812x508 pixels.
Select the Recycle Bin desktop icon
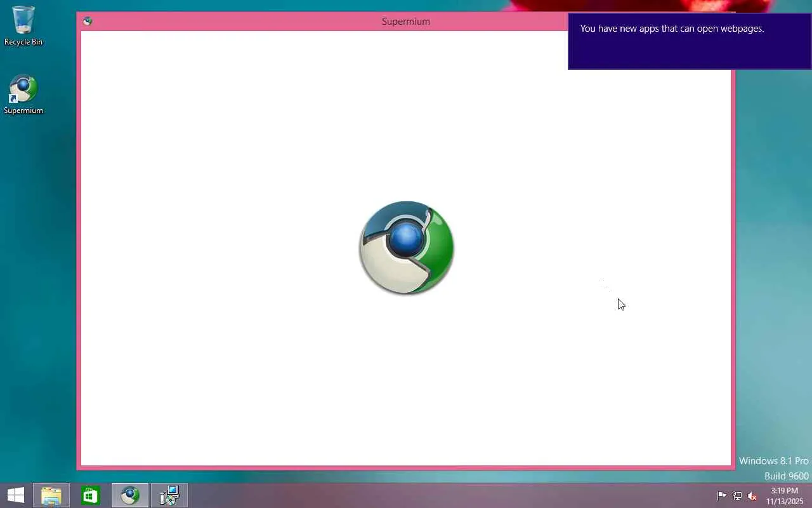(23, 25)
